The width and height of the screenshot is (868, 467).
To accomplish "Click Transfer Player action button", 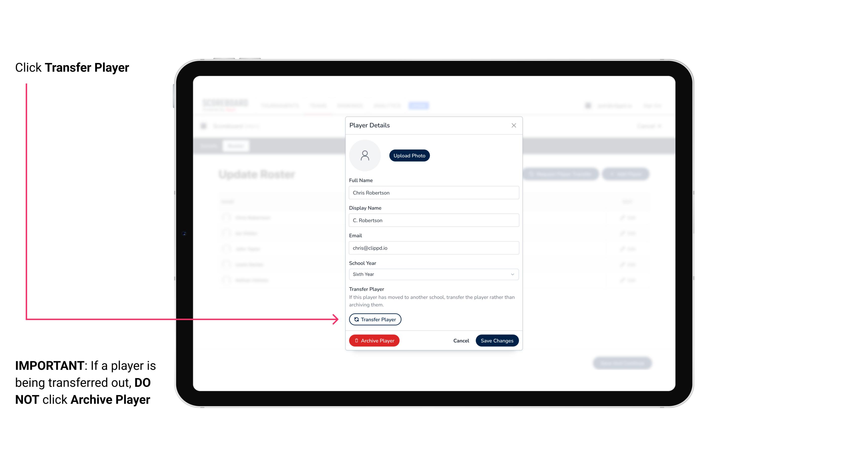I will tap(375, 319).
